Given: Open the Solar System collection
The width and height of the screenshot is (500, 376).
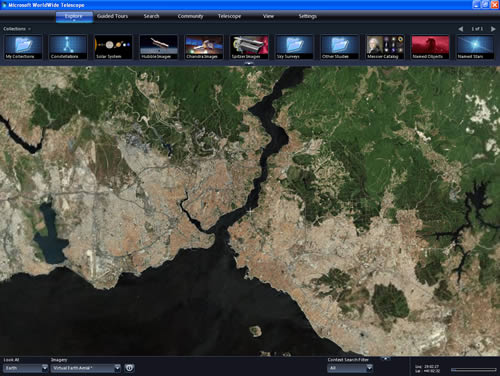Looking at the screenshot, I should coord(113,47).
